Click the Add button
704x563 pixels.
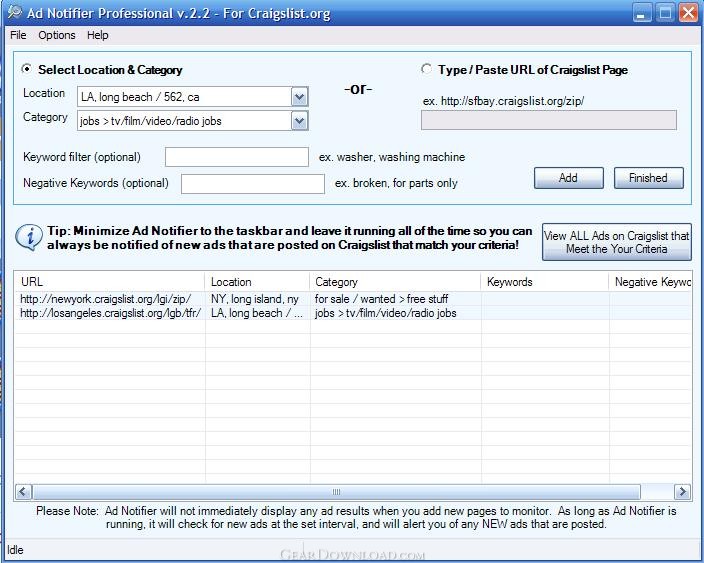568,178
